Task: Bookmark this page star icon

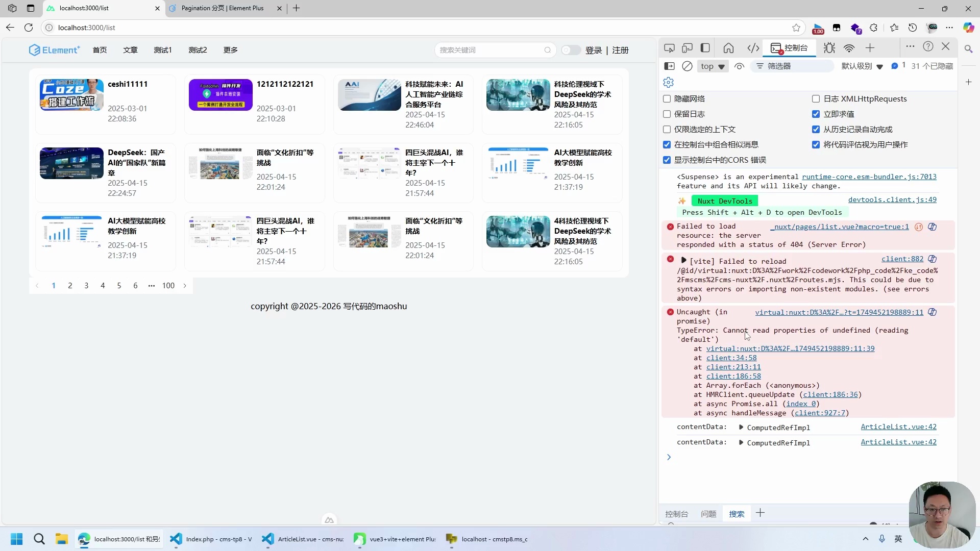Action: coord(796,28)
